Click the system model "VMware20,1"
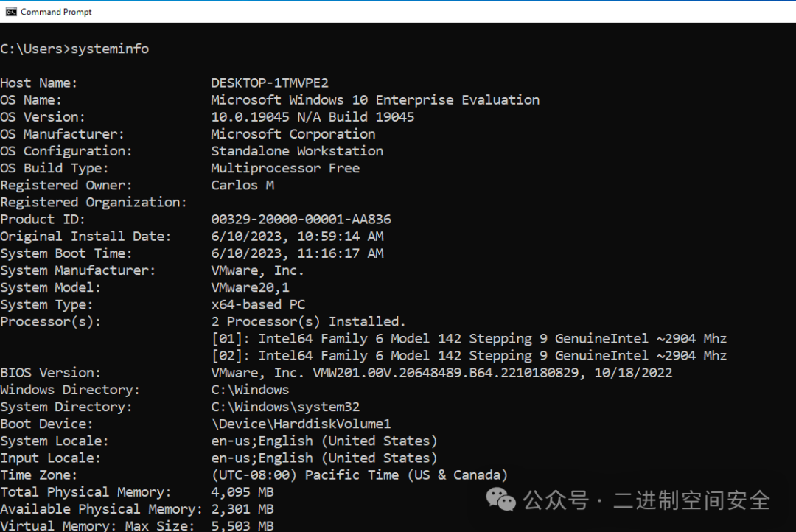796x532 pixels. (x=251, y=288)
